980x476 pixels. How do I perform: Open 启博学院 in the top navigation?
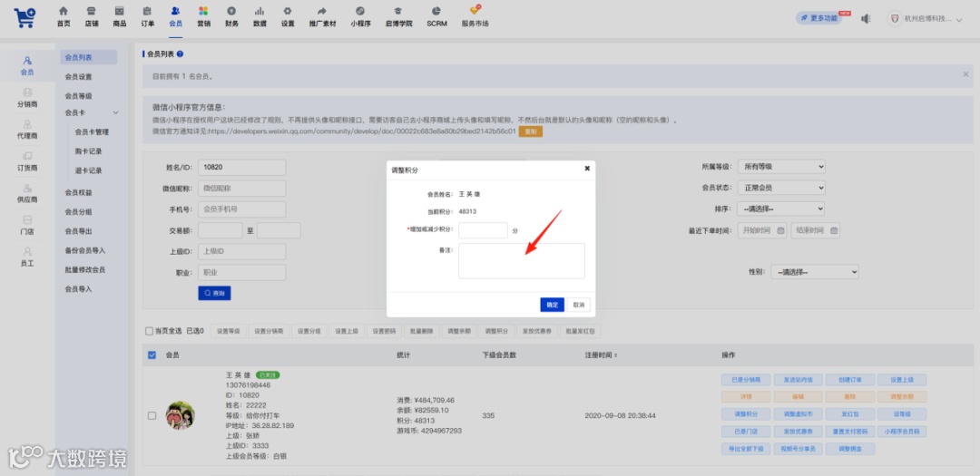pyautogui.click(x=398, y=16)
